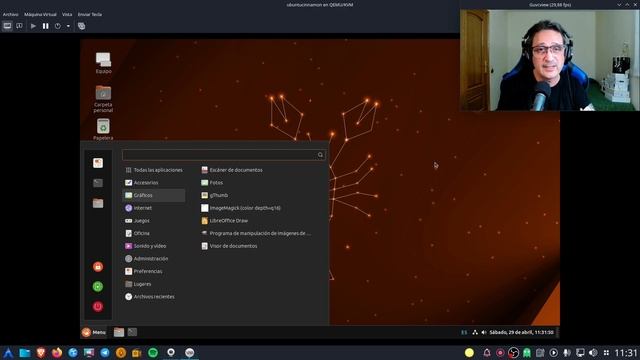The width and height of the screenshot is (640, 360).
Task: Select Todas las aplicaciones category
Action: (x=154, y=170)
